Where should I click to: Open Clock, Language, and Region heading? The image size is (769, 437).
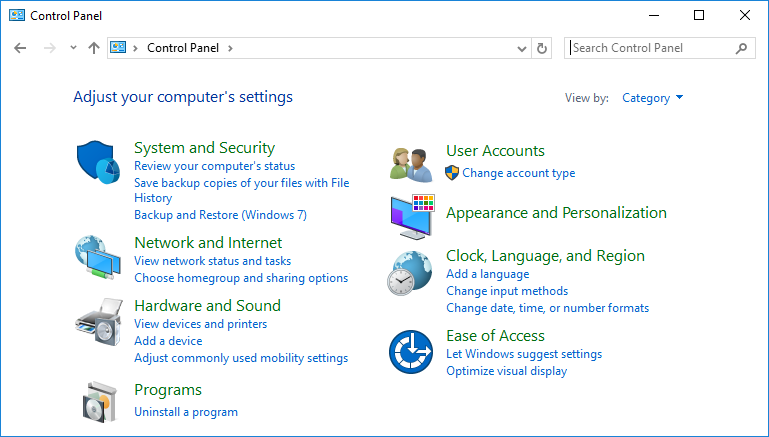tap(545, 256)
